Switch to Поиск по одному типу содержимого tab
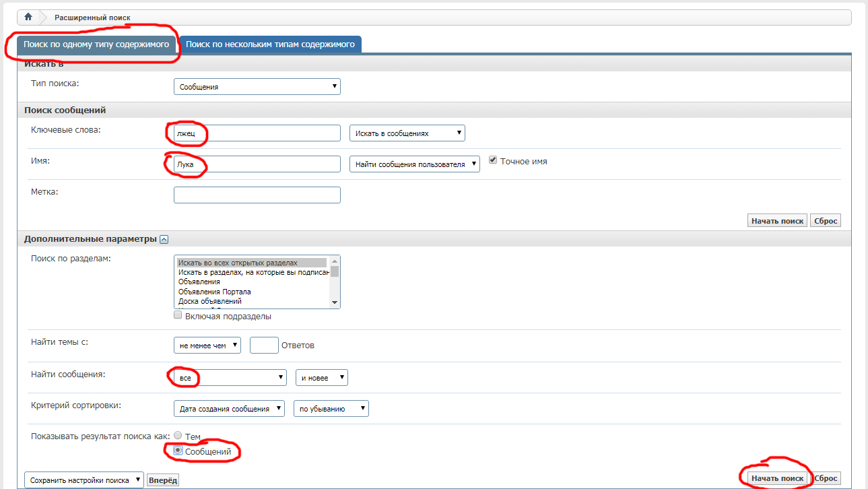 click(98, 44)
